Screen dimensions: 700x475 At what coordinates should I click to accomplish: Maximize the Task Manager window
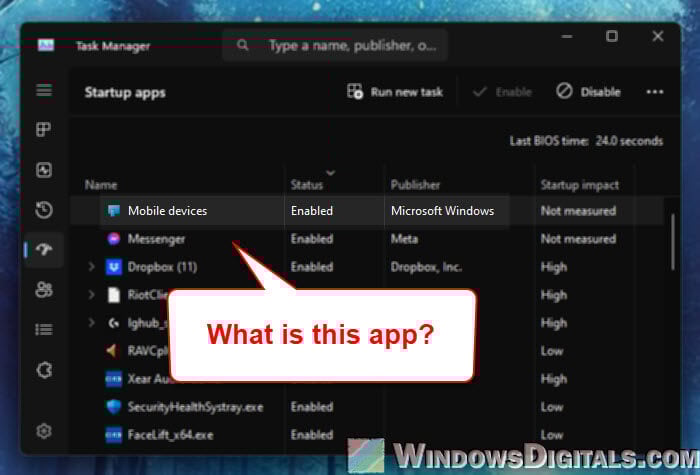click(x=612, y=36)
